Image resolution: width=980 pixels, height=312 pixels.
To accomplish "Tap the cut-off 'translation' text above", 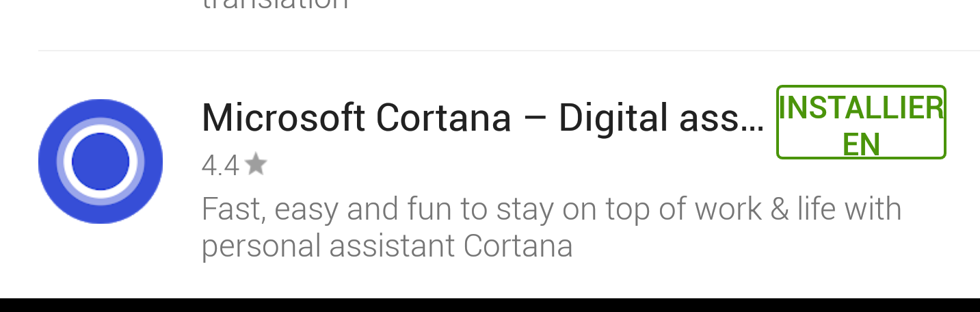I will pos(275,5).
